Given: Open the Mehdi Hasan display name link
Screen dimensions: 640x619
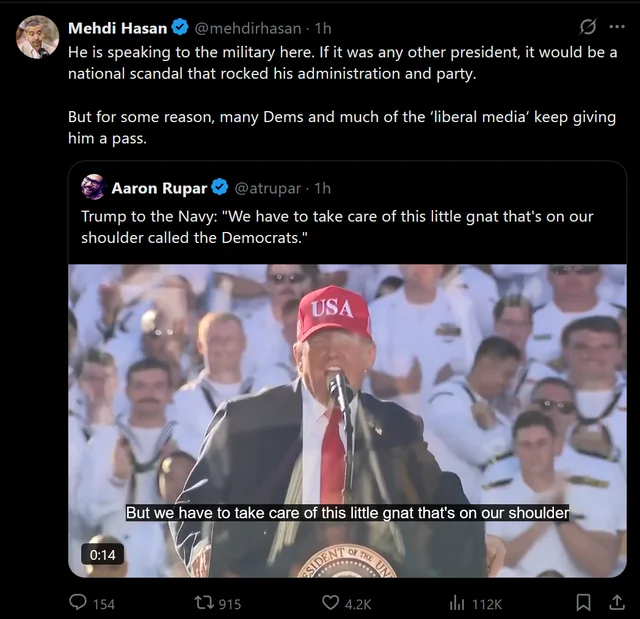Looking at the screenshot, I should pyautogui.click(x=105, y=28).
